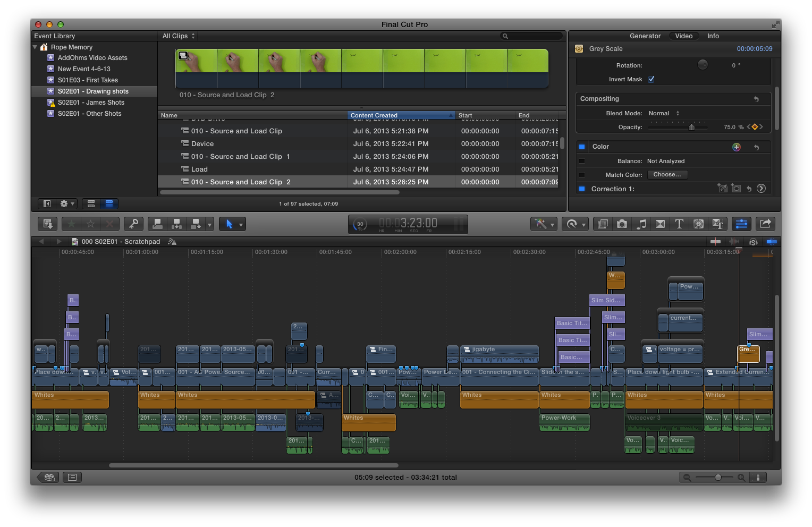Open the enhancements magic wand dropdown
This screenshot has width=812, height=527.
[544, 224]
